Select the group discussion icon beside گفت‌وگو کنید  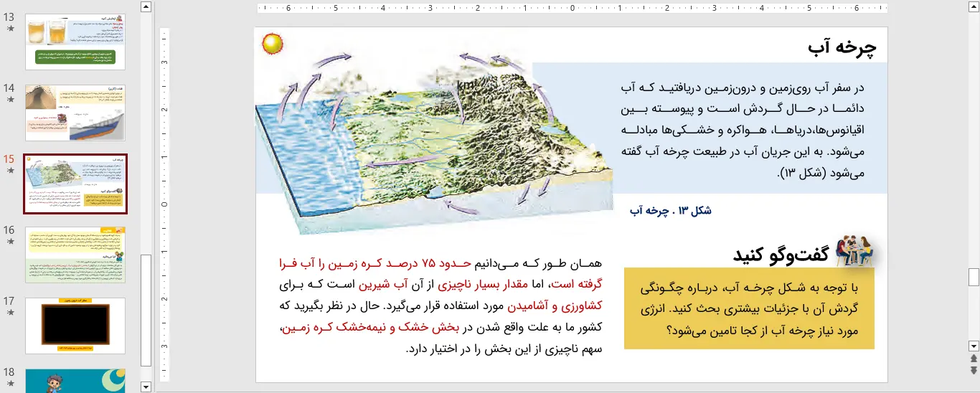click(854, 250)
